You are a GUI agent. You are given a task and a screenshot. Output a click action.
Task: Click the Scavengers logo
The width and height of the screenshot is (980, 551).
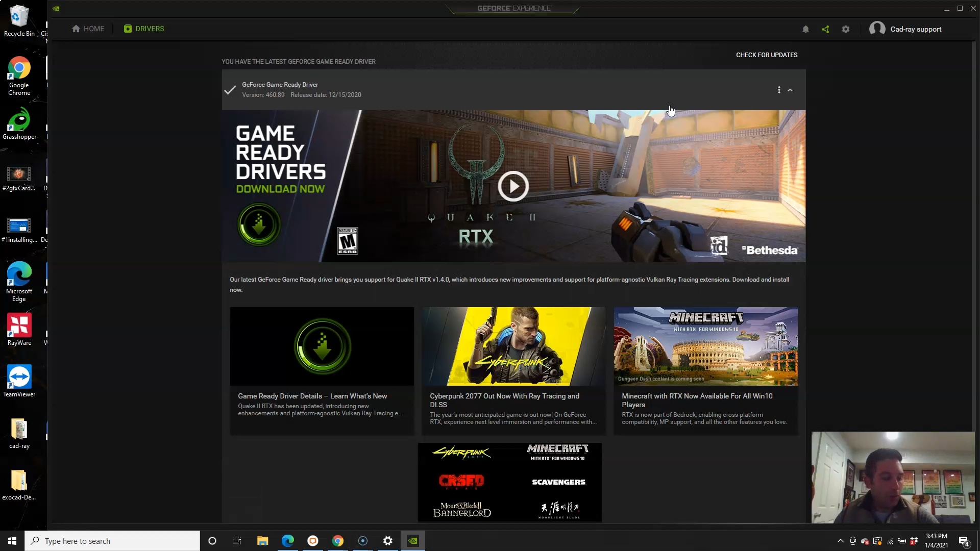pyautogui.click(x=558, y=482)
